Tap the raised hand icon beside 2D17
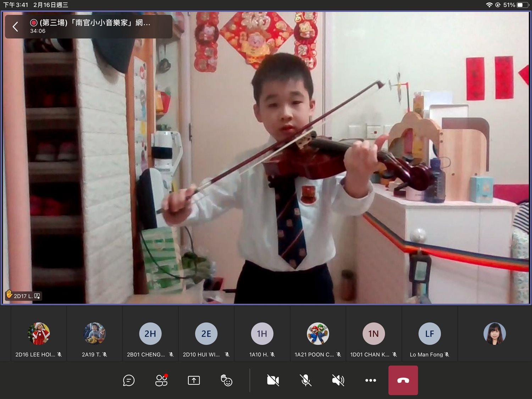Image resolution: width=532 pixels, height=399 pixels. pos(9,294)
